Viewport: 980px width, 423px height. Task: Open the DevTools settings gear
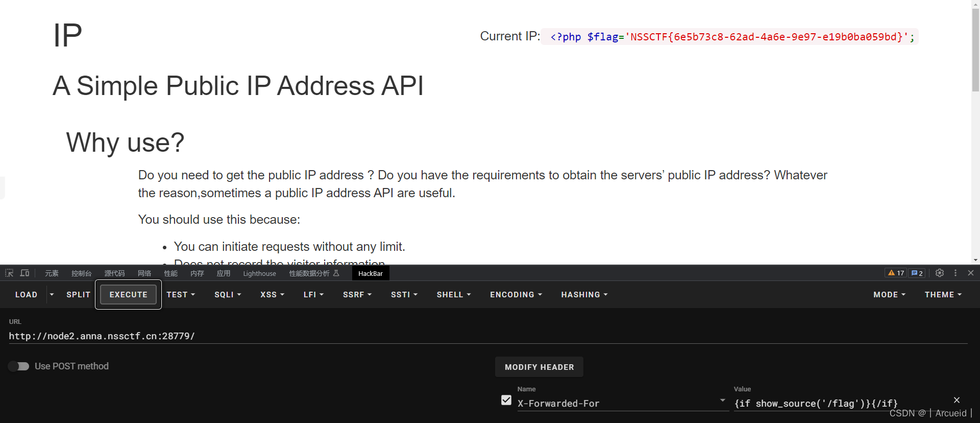point(940,273)
